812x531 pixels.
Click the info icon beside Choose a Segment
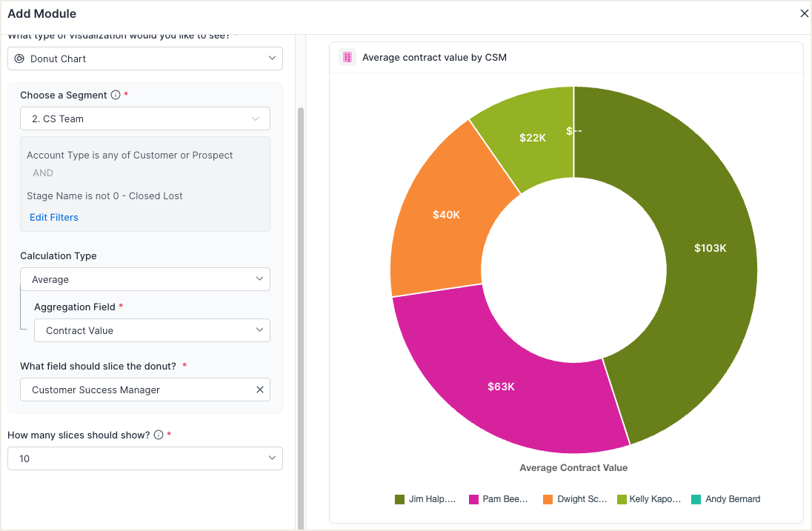116,95
